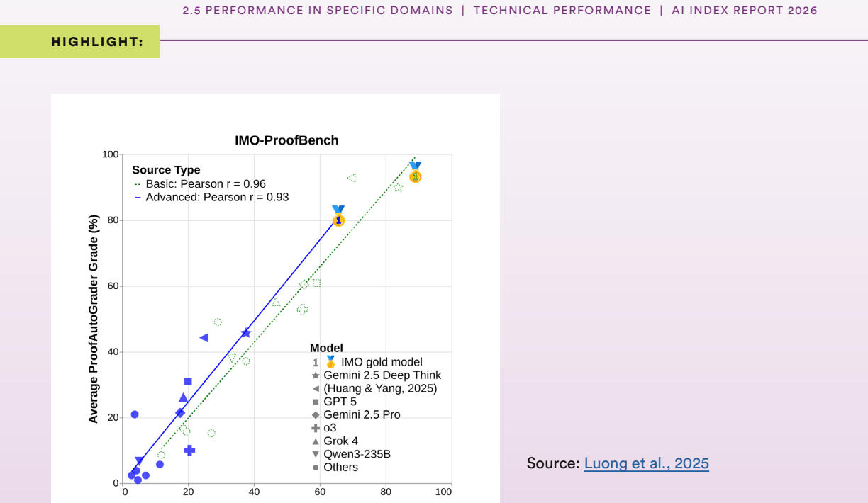The height and width of the screenshot is (503, 868).
Task: Click the '(Huang & Yang, 2025)' legend label
Action: [x=380, y=389]
